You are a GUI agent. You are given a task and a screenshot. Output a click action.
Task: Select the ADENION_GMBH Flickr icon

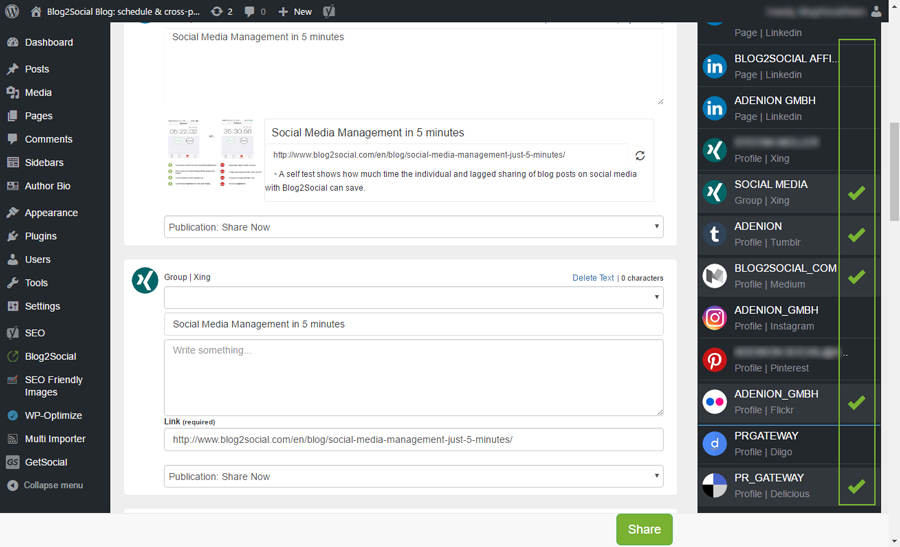click(715, 402)
